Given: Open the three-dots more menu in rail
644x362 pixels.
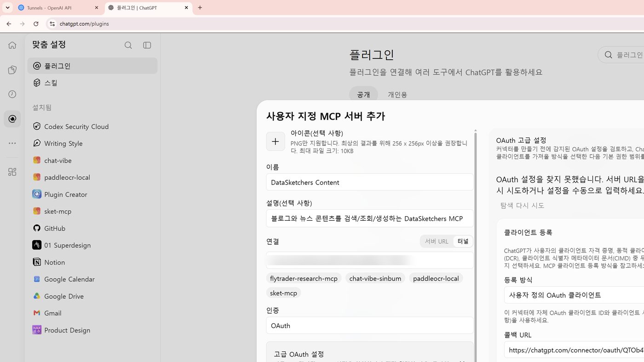Looking at the screenshot, I should [x=12, y=144].
